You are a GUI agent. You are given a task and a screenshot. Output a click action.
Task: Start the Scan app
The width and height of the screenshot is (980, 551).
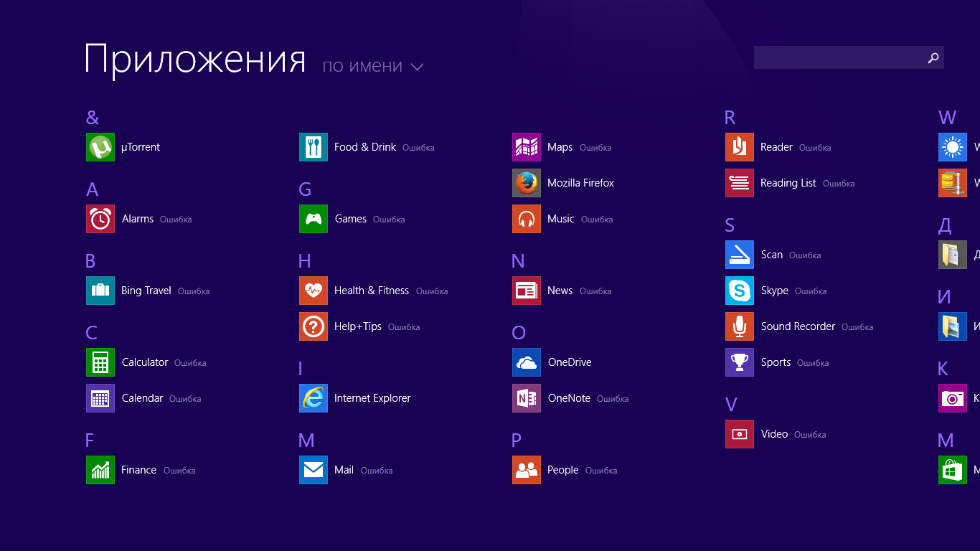[740, 255]
